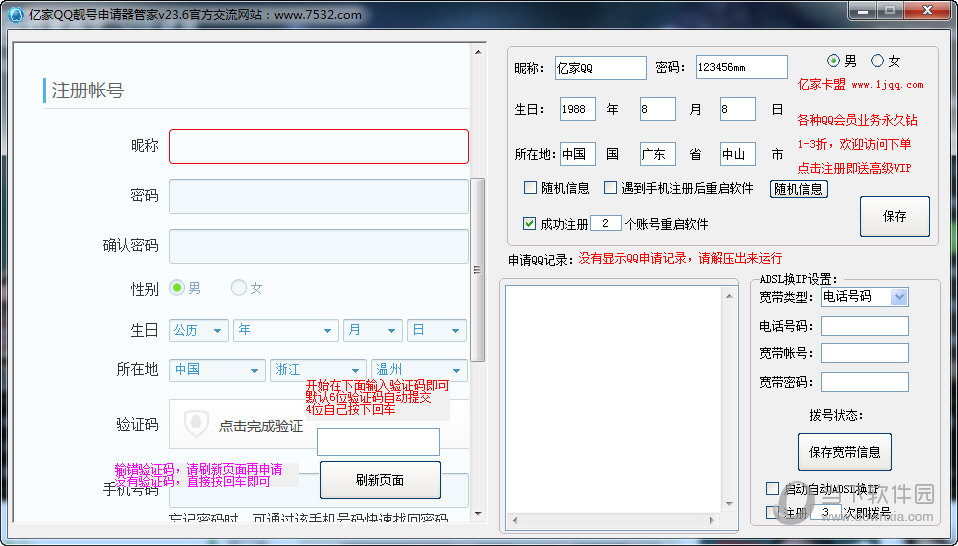The height and width of the screenshot is (546, 958).
Task: Click the 申请QQ记录 label
Action: coord(540,260)
